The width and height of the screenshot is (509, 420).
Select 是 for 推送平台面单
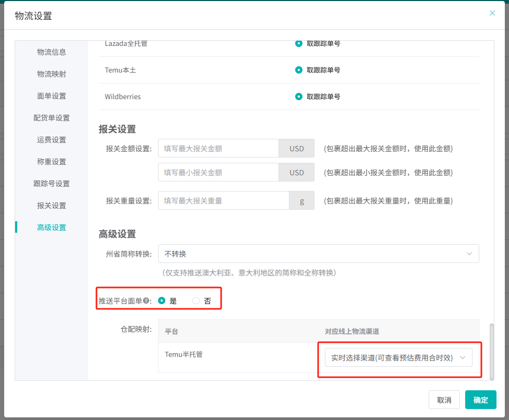coord(162,301)
